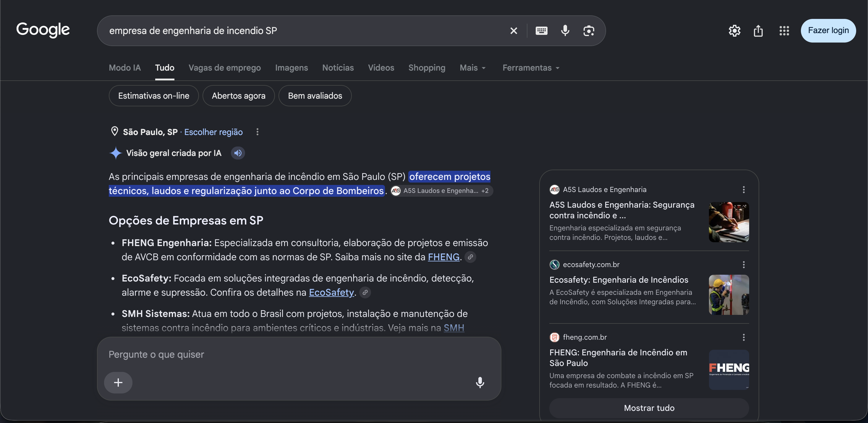
Task: Open the Google apps grid
Action: (784, 31)
